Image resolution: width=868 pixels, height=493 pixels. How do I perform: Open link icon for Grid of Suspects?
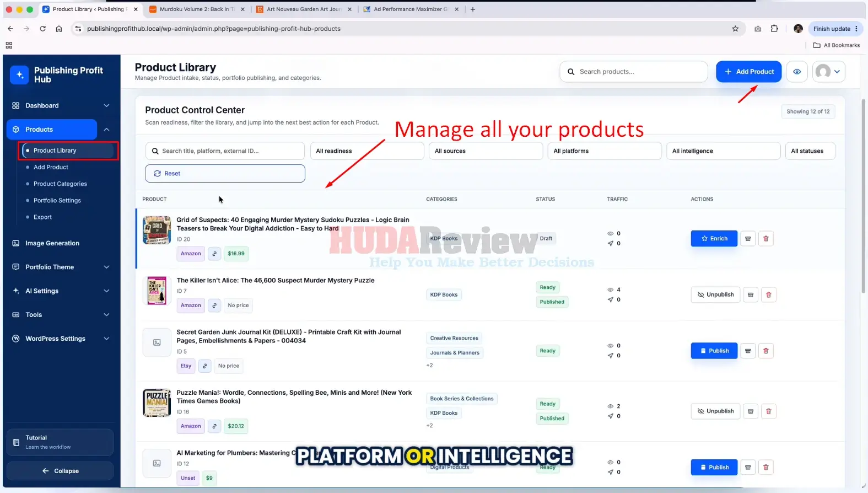click(214, 254)
